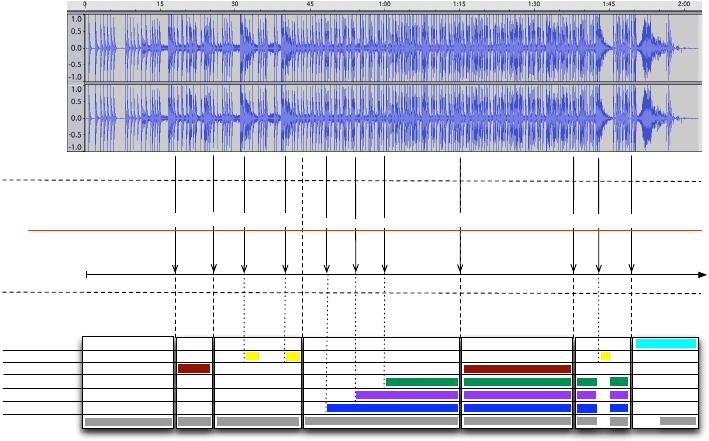Viewport: 709px width, 441px height.
Task: Select the long dark red block after 1:15
Action: coord(517,368)
